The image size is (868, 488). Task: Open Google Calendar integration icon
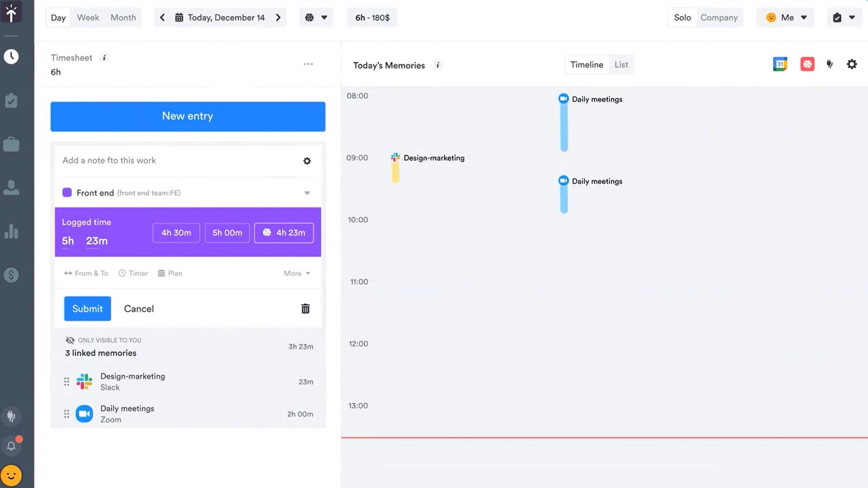point(780,63)
